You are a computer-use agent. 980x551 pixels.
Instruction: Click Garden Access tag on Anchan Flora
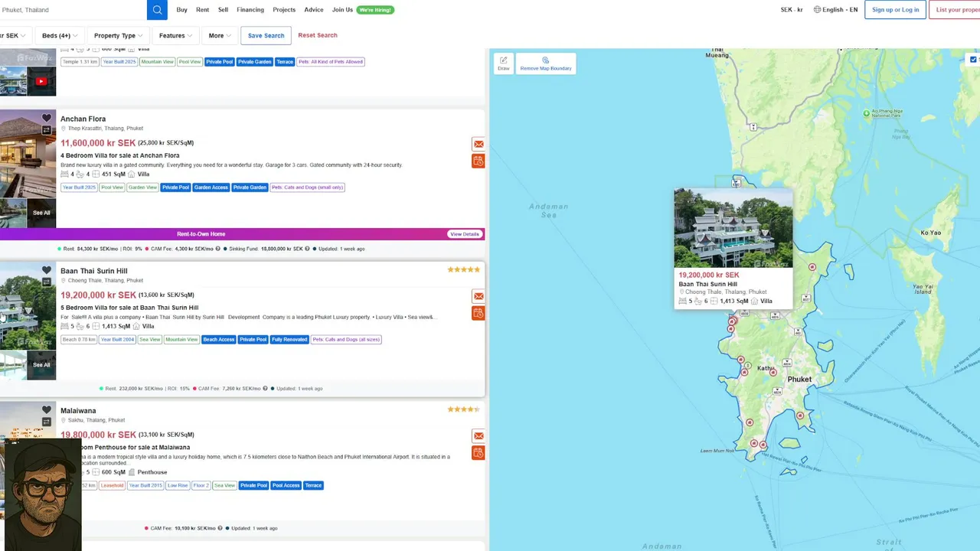(x=211, y=187)
